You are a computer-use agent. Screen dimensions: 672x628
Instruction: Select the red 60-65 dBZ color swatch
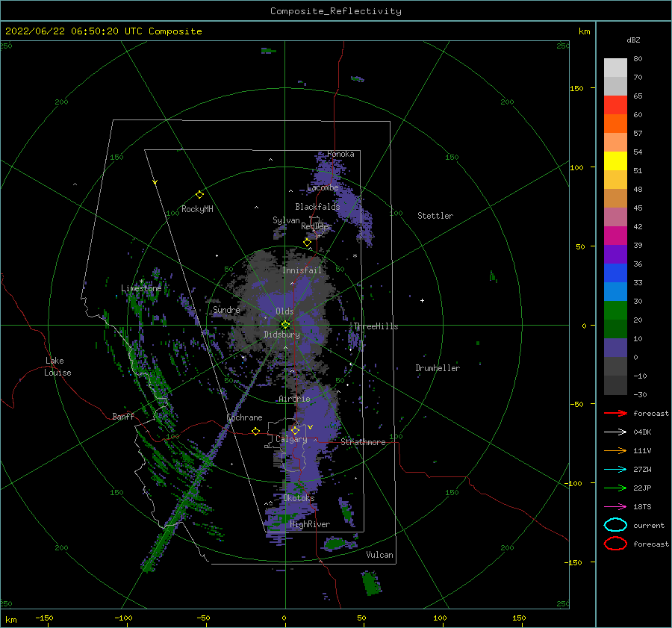(615, 105)
